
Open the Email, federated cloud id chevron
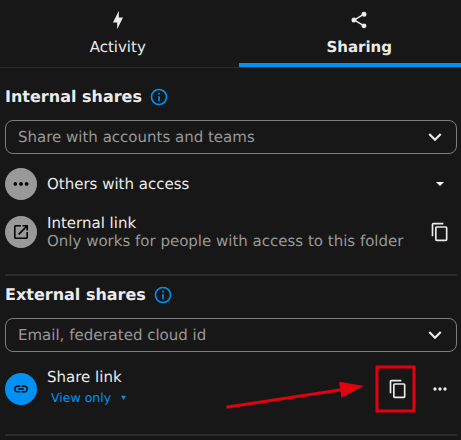click(x=435, y=335)
